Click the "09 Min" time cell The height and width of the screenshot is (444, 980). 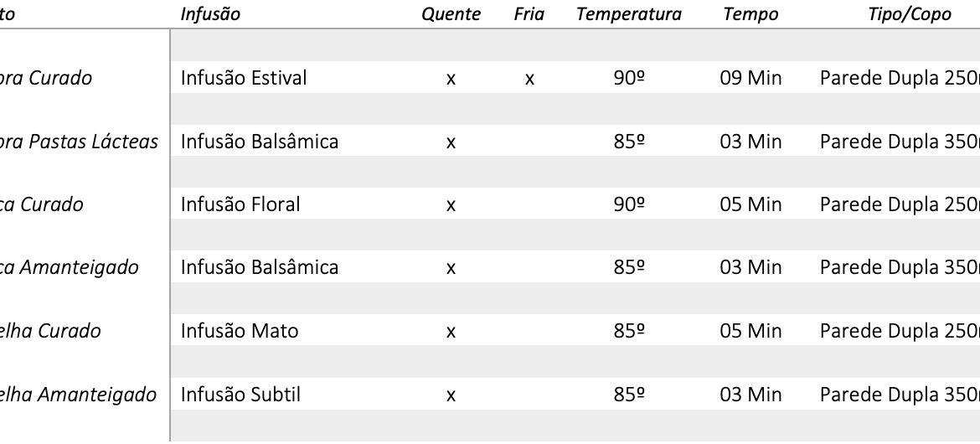click(x=750, y=78)
